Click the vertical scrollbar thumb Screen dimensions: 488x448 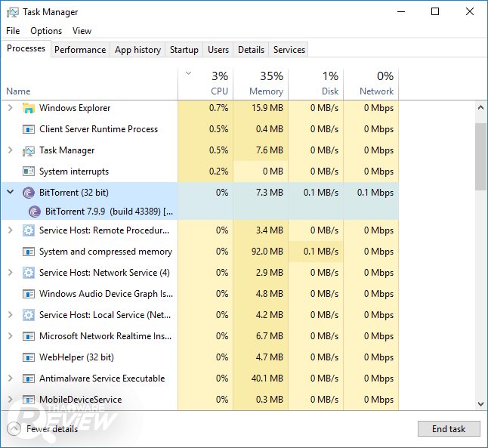pyautogui.click(x=481, y=156)
